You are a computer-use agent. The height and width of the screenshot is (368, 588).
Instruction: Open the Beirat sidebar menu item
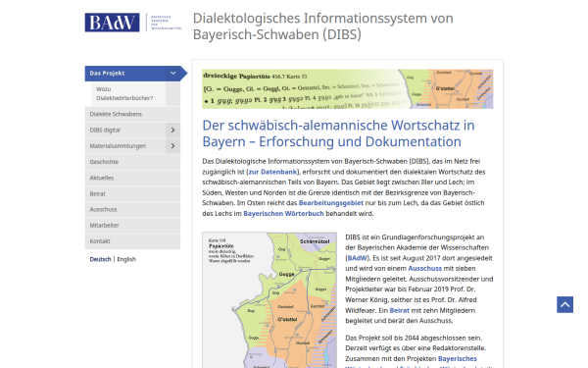click(132, 193)
